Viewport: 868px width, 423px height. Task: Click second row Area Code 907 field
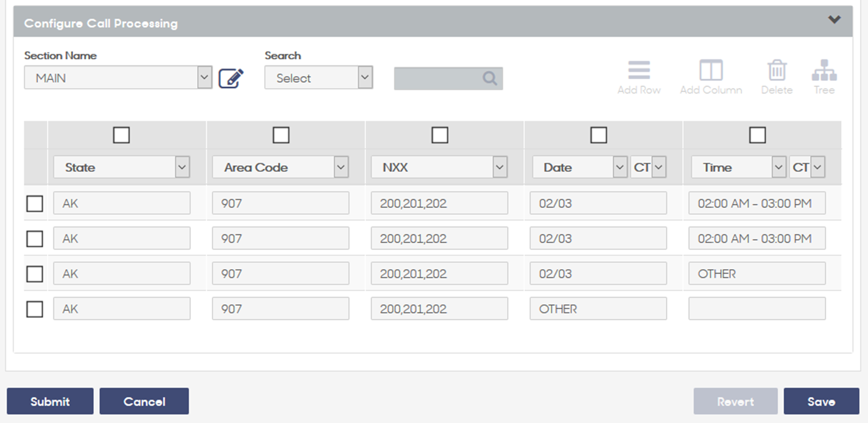pyautogui.click(x=281, y=238)
